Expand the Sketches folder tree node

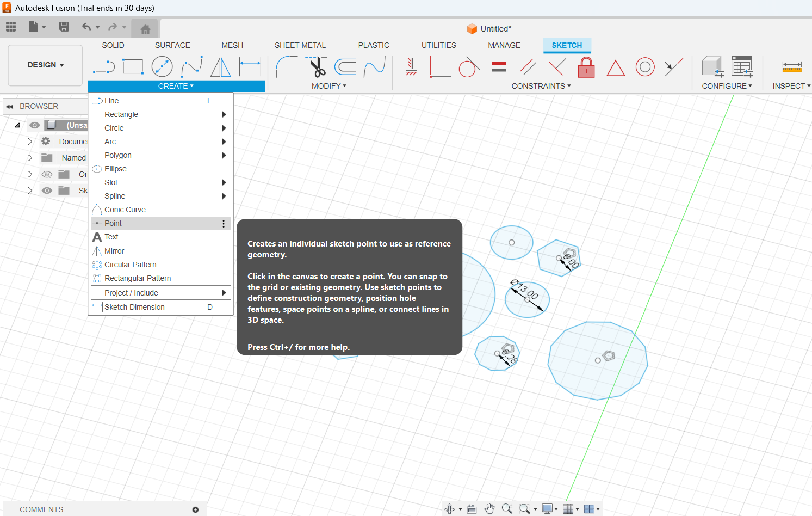[x=30, y=191]
